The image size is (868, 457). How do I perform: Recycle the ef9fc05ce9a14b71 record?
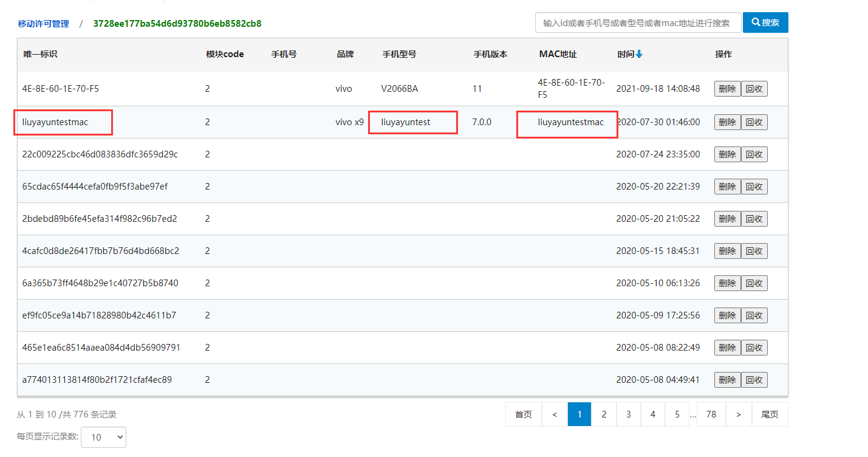754,315
